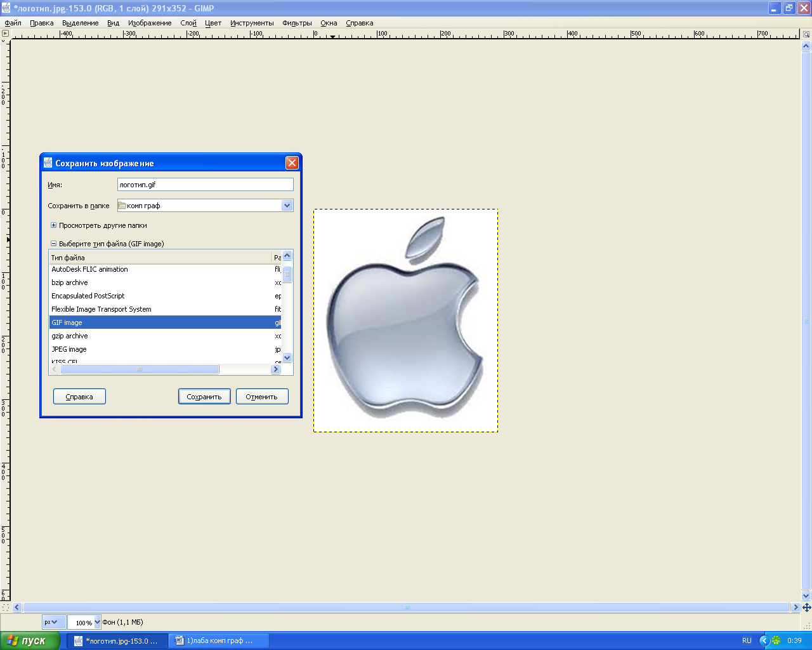Click file type list left scroll arrow
This screenshot has width=812, height=650.
55,369
